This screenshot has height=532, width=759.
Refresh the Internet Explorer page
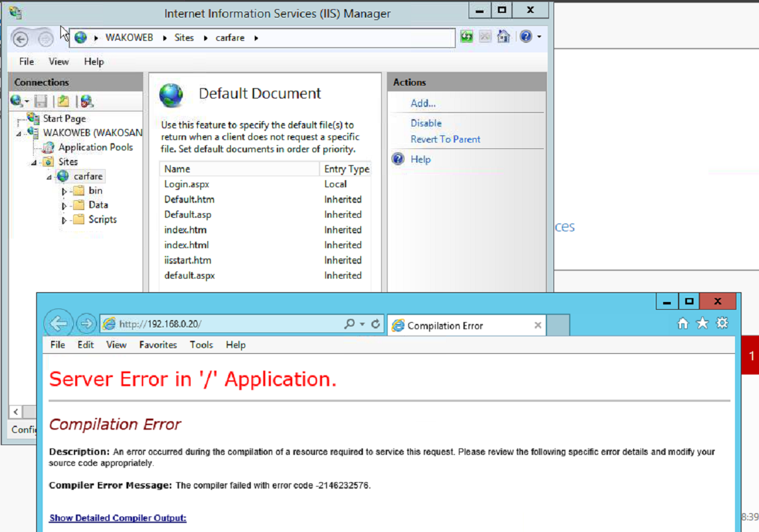[x=375, y=324]
